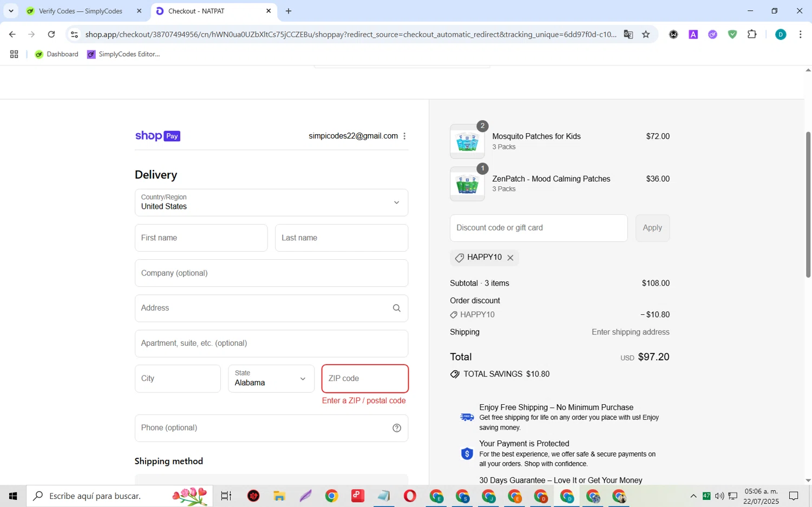Click the phone field help question-mark icon

click(x=396, y=428)
